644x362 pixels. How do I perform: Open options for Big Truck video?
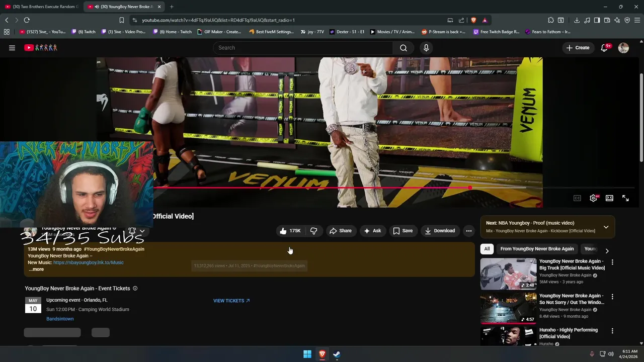click(x=612, y=262)
